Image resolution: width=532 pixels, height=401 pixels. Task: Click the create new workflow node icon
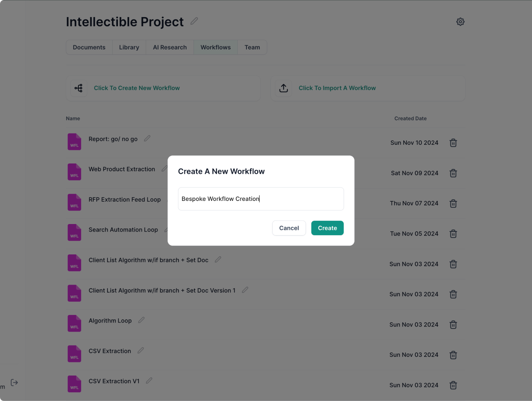click(x=79, y=88)
